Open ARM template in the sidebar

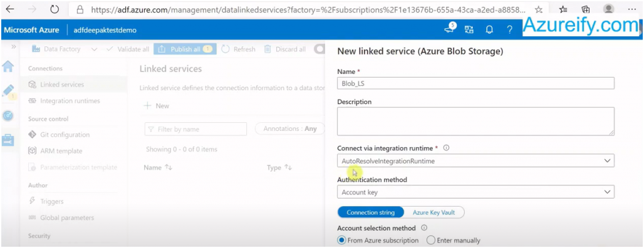pyautogui.click(x=56, y=151)
